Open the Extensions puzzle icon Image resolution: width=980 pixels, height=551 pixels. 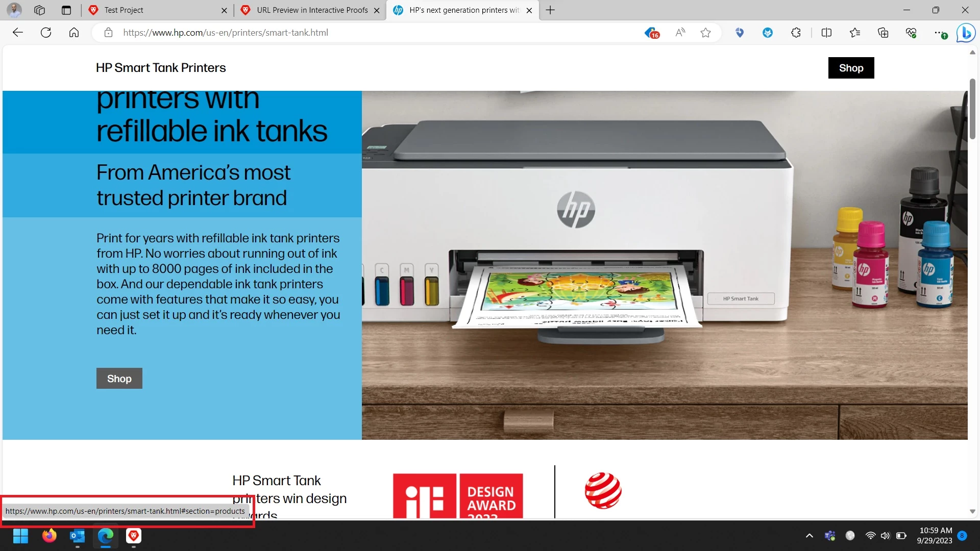[796, 33]
